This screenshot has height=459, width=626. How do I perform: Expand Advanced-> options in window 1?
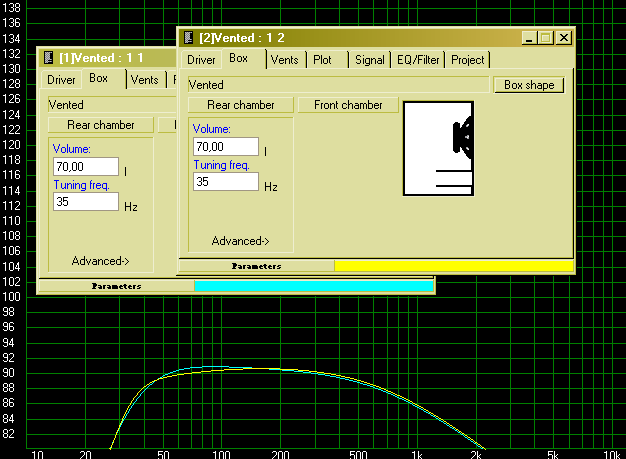(x=100, y=261)
